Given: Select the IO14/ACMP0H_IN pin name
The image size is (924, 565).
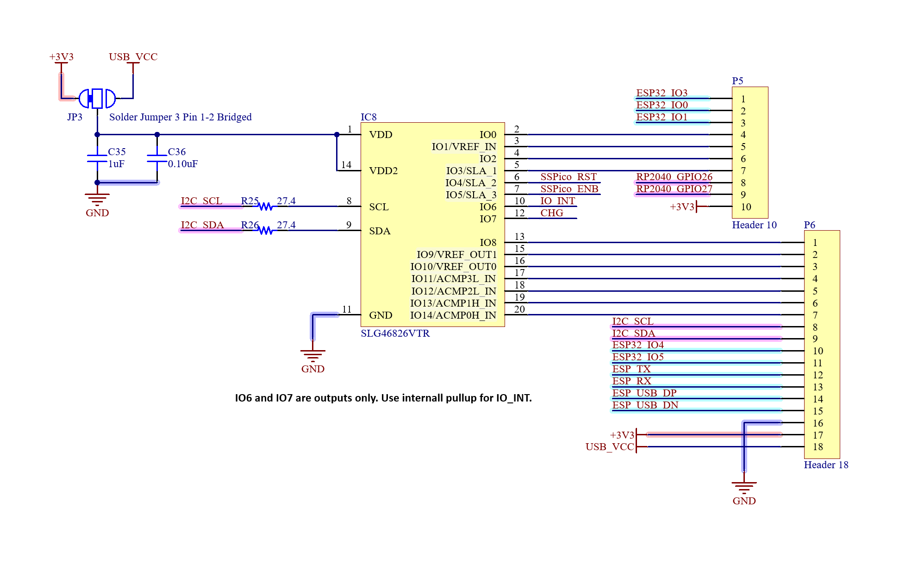Looking at the screenshot, I should point(453,315).
